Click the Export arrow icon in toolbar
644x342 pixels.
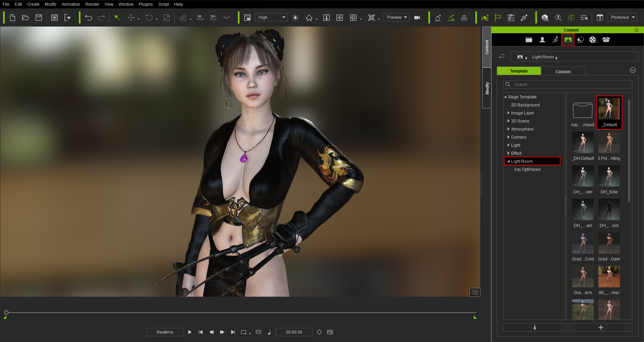click(67, 17)
